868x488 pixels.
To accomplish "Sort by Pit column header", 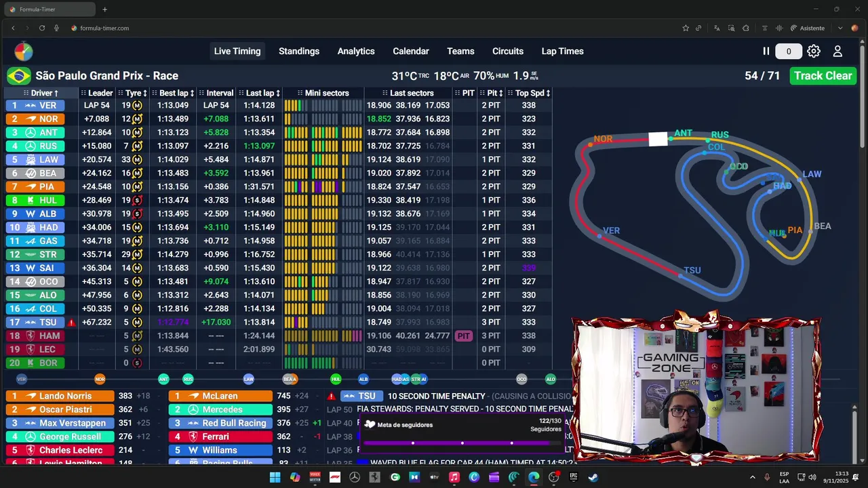I will (491, 93).
